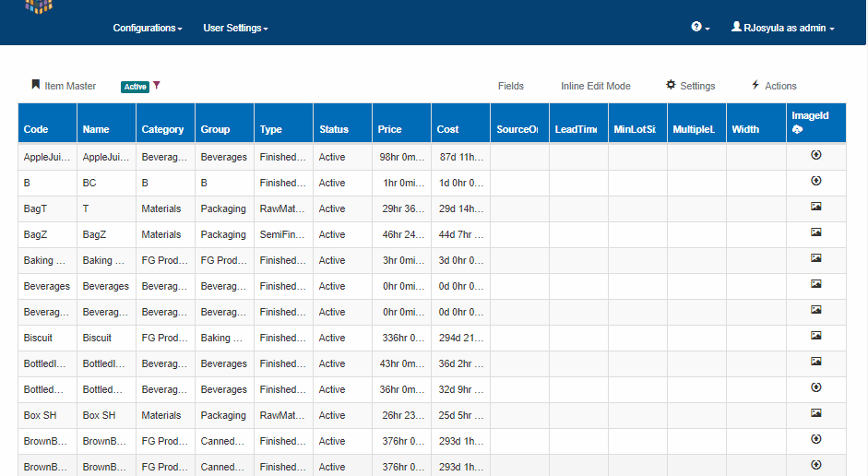The height and width of the screenshot is (476, 868).
Task: Click the Fields button
Action: pyautogui.click(x=510, y=86)
